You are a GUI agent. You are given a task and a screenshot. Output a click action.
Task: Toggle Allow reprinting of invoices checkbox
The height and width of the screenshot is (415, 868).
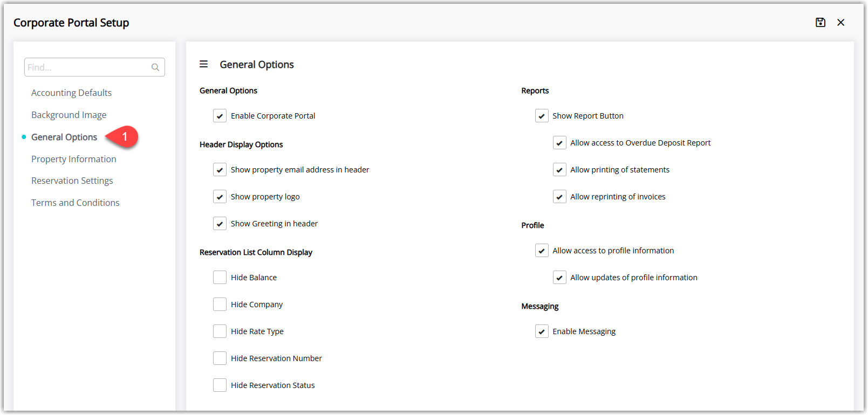coord(559,197)
